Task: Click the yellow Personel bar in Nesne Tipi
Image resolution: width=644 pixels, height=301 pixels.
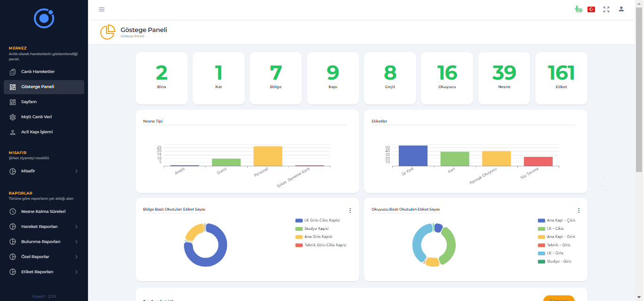Action: pos(268,156)
